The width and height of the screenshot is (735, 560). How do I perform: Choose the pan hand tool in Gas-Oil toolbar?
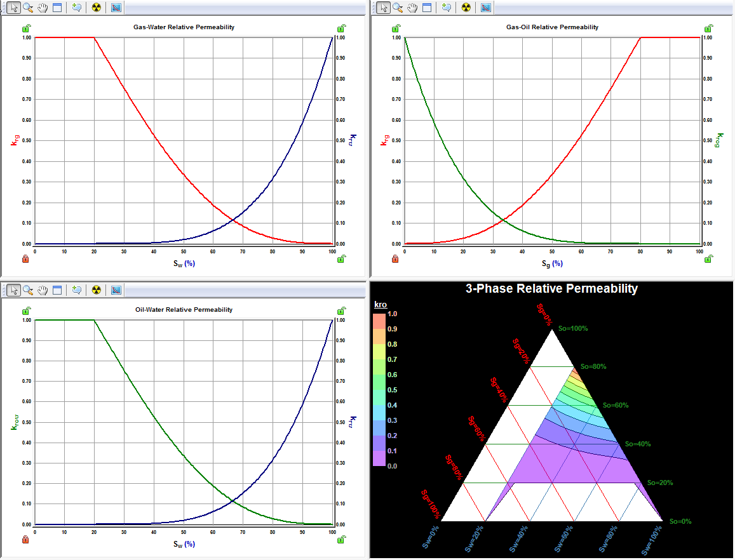413,8
